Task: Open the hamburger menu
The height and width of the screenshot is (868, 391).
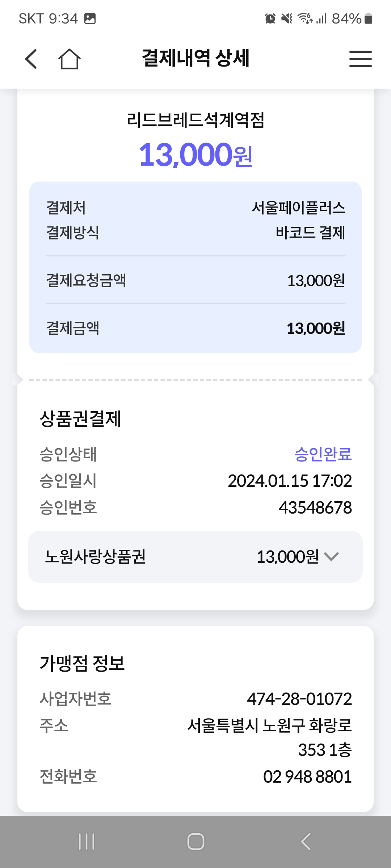Action: [x=360, y=59]
